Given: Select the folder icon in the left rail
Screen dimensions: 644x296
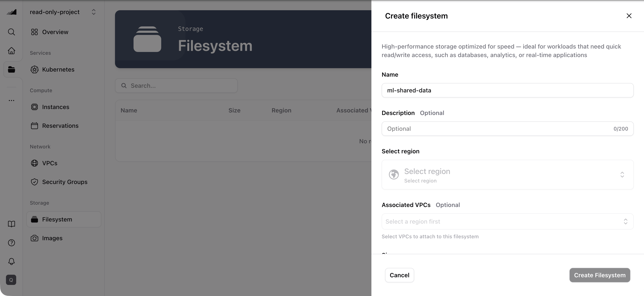Looking at the screenshot, I should coord(11,69).
